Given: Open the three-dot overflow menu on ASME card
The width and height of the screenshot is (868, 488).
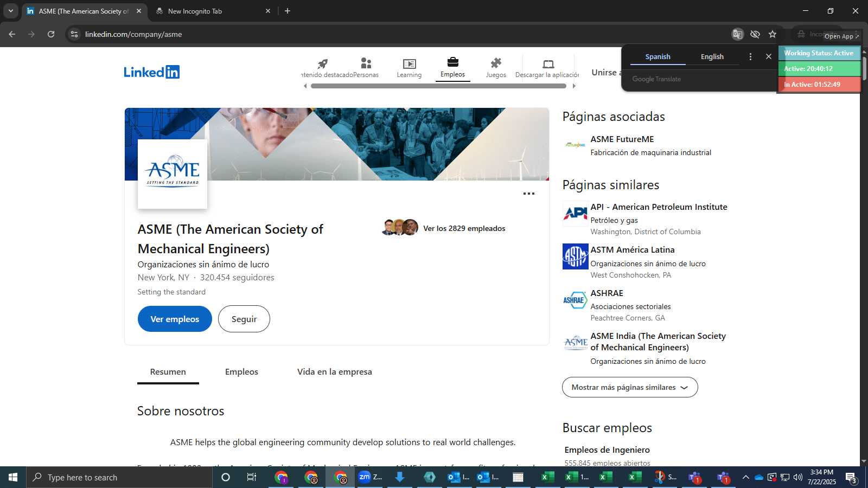Looking at the screenshot, I should tap(529, 194).
